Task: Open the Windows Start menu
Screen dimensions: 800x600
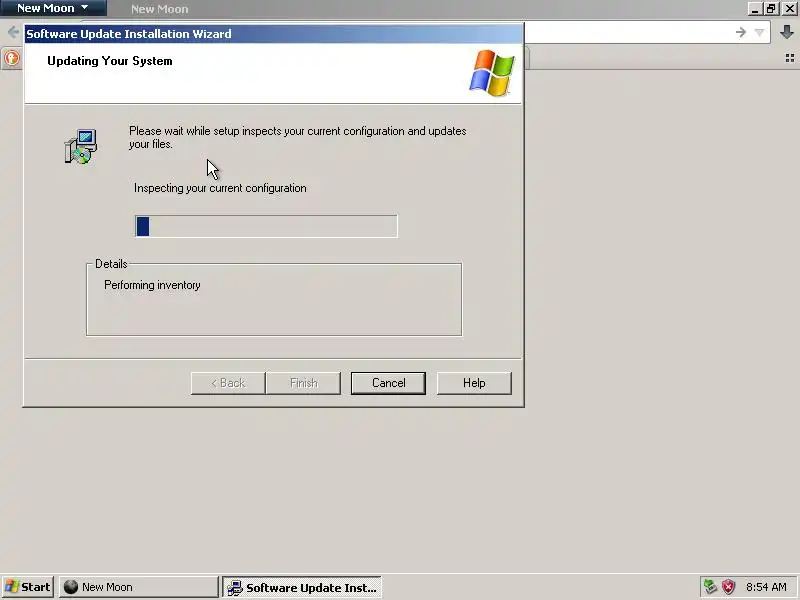Action: (28, 587)
